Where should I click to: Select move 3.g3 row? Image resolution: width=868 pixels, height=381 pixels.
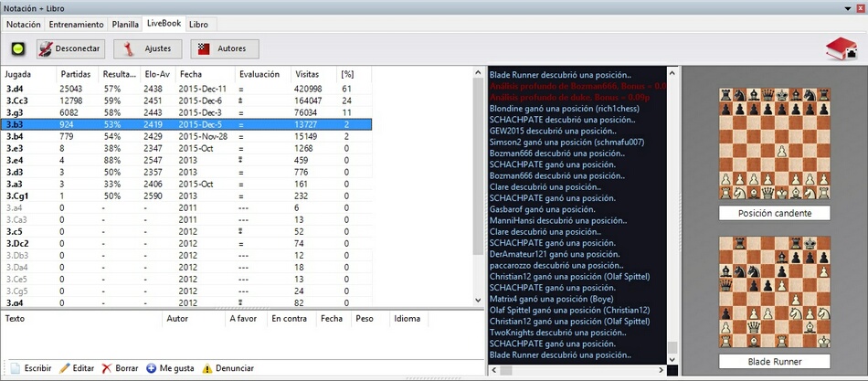[x=186, y=112]
